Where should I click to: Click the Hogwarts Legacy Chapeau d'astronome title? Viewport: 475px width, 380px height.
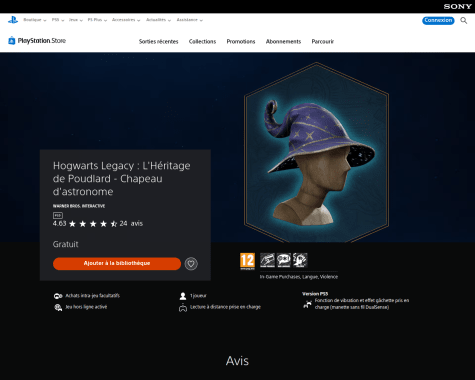click(x=122, y=179)
